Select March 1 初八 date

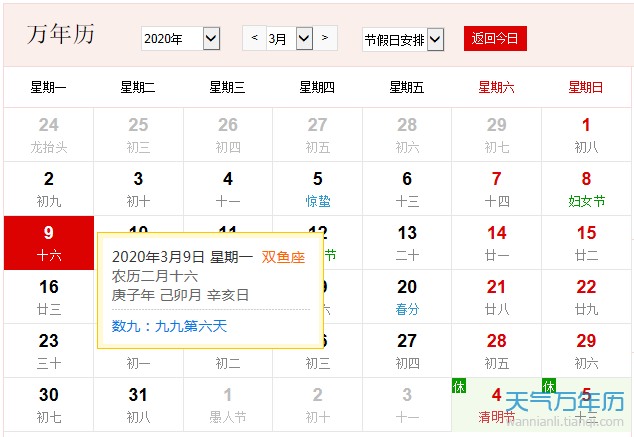tap(586, 135)
